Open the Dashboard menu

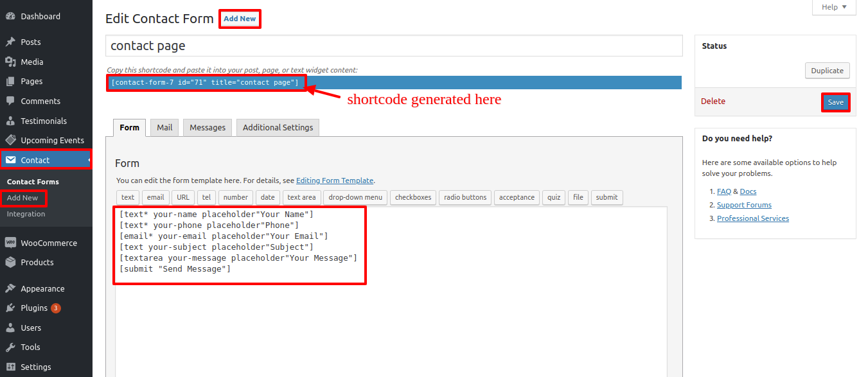pyautogui.click(x=40, y=16)
